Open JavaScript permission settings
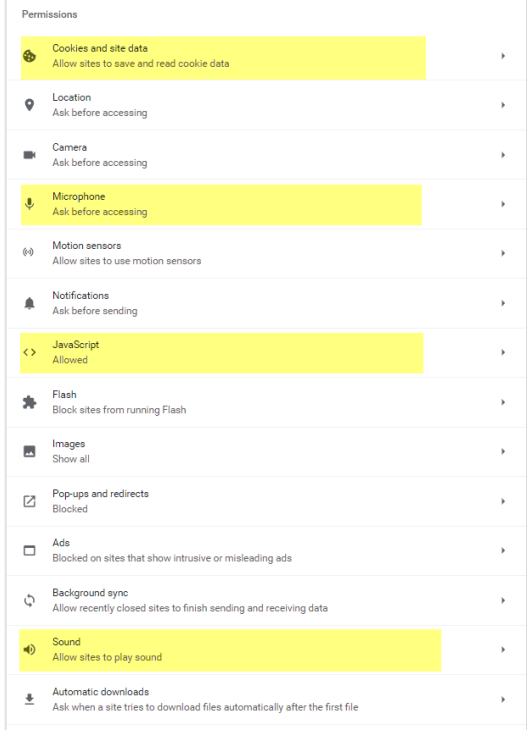 (266, 352)
